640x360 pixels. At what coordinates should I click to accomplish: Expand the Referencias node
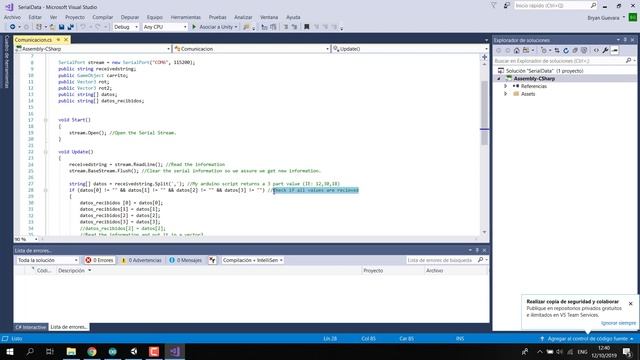(505, 86)
